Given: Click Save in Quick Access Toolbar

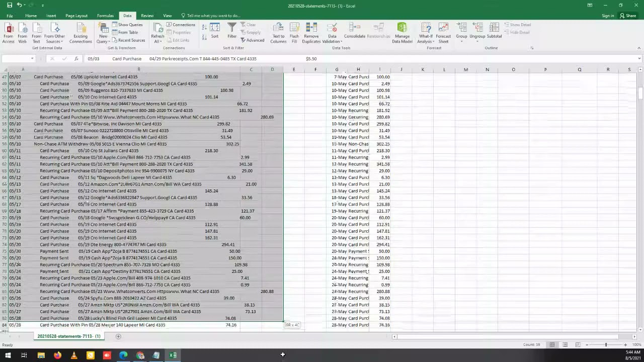Looking at the screenshot, I should coord(9,6).
